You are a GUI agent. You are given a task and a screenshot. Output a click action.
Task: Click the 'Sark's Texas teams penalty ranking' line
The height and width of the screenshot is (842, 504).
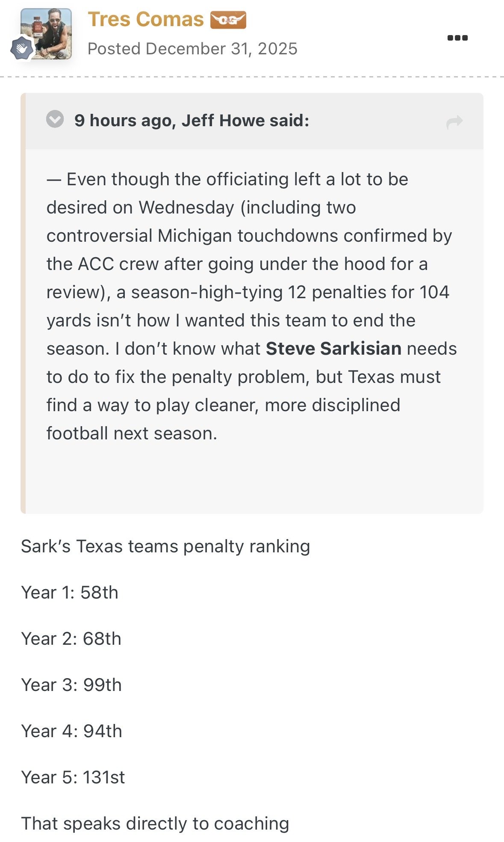(x=165, y=546)
